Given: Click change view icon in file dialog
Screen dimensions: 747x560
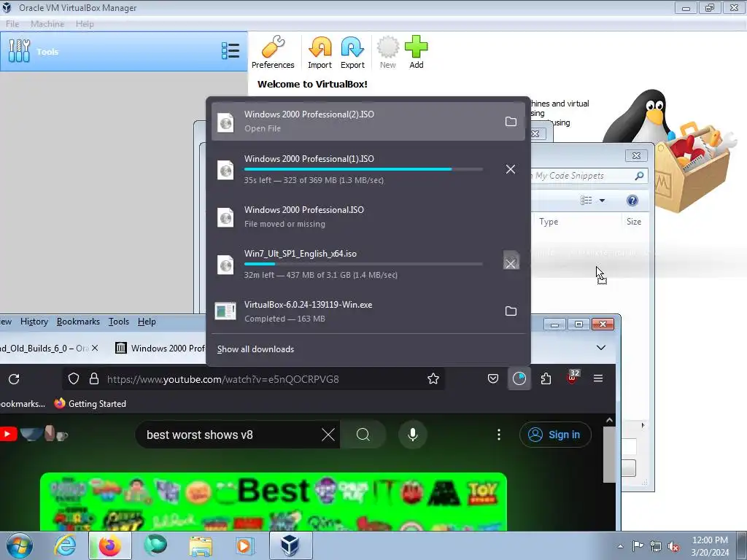Looking at the screenshot, I should click(x=586, y=201).
